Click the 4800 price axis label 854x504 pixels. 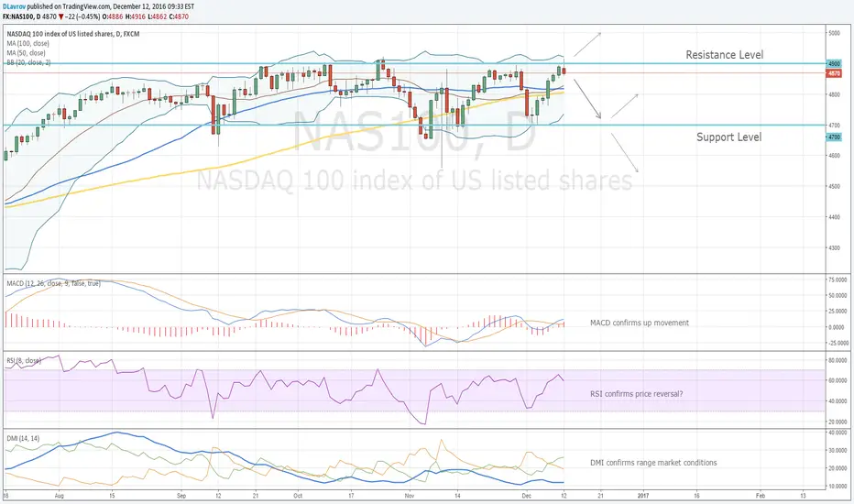(x=834, y=94)
